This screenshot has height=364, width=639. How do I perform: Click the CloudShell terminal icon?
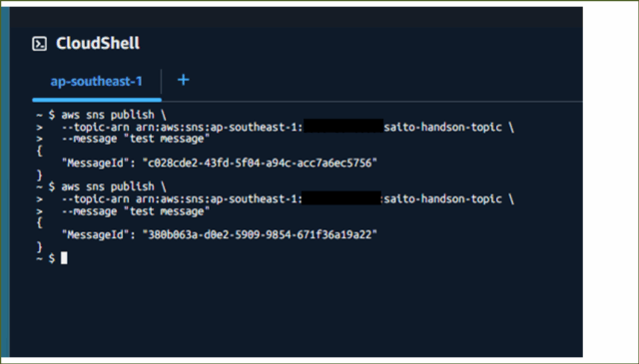pyautogui.click(x=40, y=44)
